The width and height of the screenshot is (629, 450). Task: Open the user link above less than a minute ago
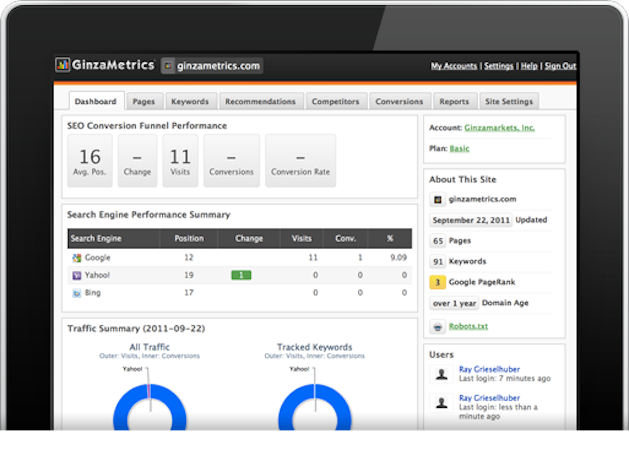(x=489, y=398)
